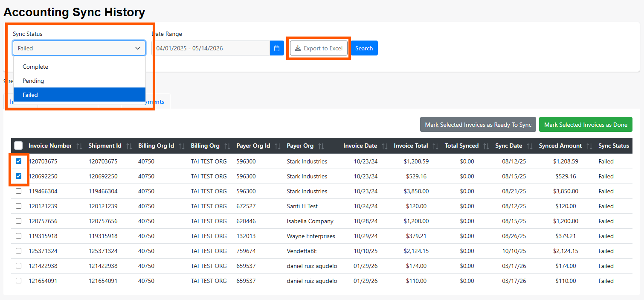Image resolution: width=644 pixels, height=300 pixels.
Task: Sort by Invoice Date arrows
Action: [x=385, y=146]
